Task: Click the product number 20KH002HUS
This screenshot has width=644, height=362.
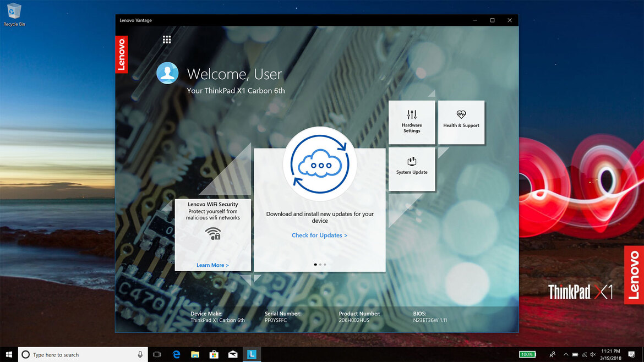Action: click(354, 320)
